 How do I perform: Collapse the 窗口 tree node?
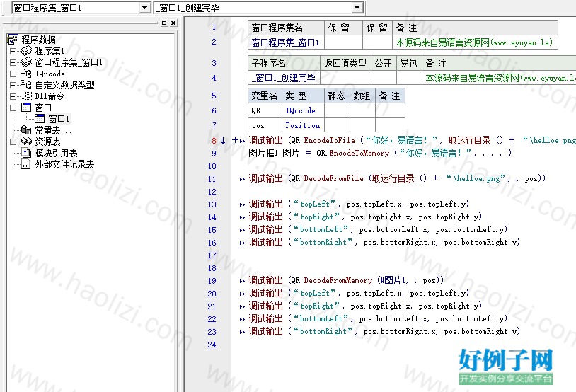click(x=13, y=108)
